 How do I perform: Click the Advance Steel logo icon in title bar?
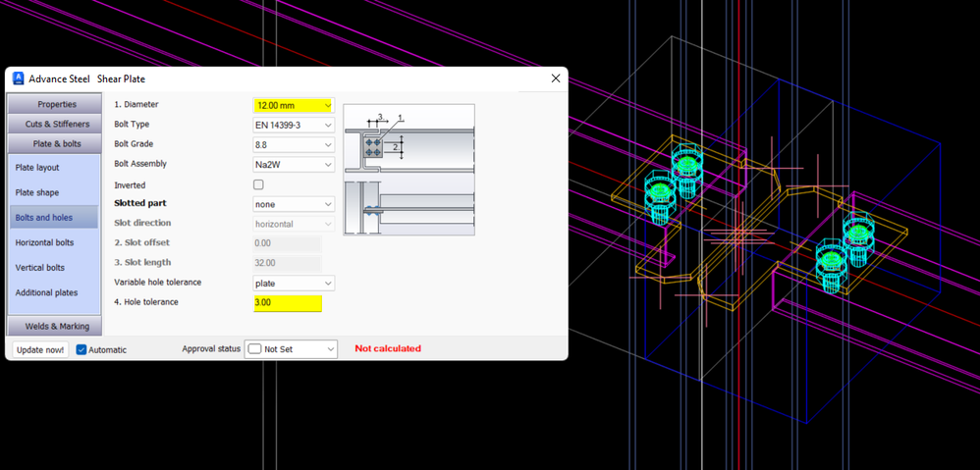tap(18, 78)
